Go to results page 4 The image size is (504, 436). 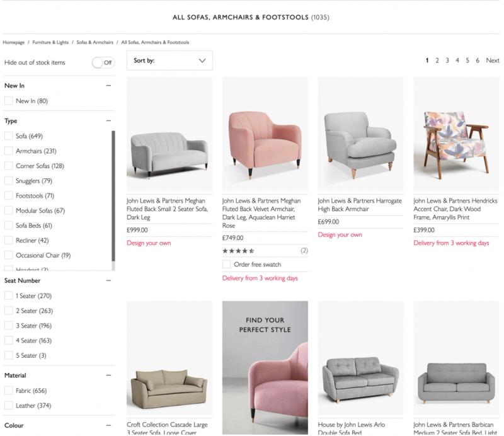point(457,60)
